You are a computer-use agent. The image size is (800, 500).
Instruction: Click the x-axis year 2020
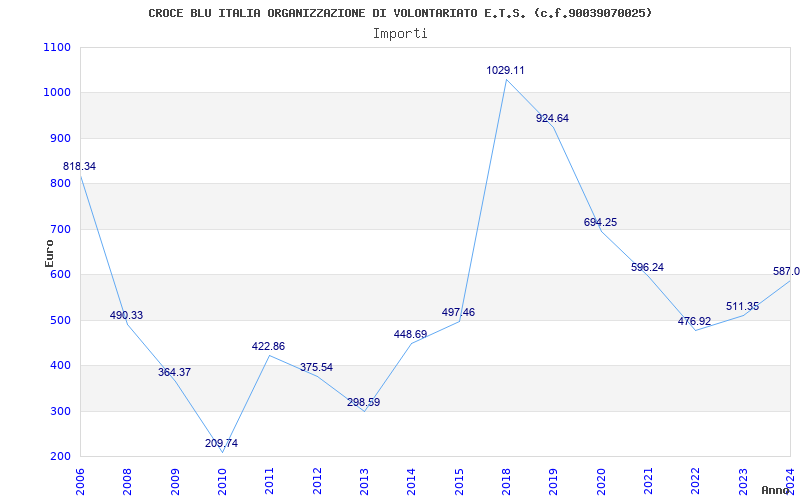601,482
